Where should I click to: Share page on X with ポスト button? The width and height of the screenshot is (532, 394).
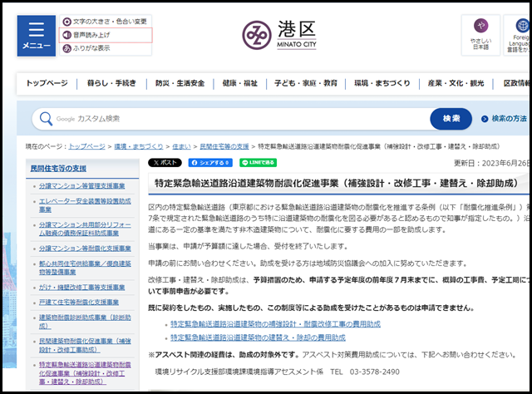(x=165, y=163)
